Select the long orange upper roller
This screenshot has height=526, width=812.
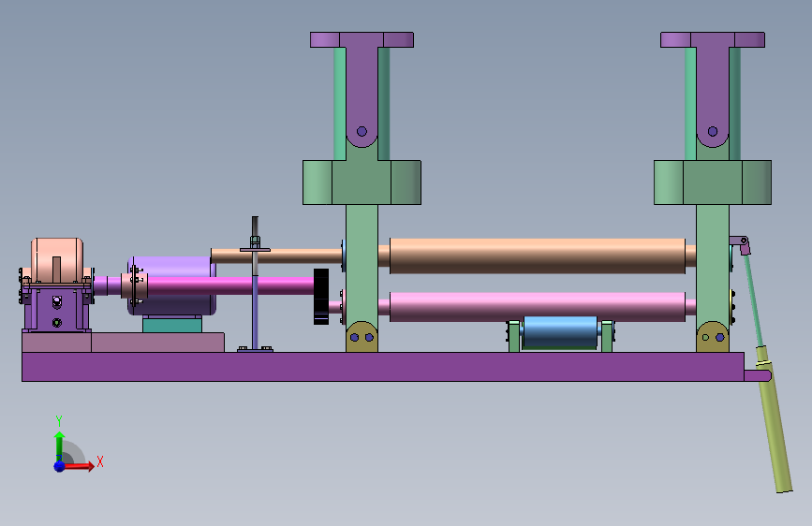point(537,256)
